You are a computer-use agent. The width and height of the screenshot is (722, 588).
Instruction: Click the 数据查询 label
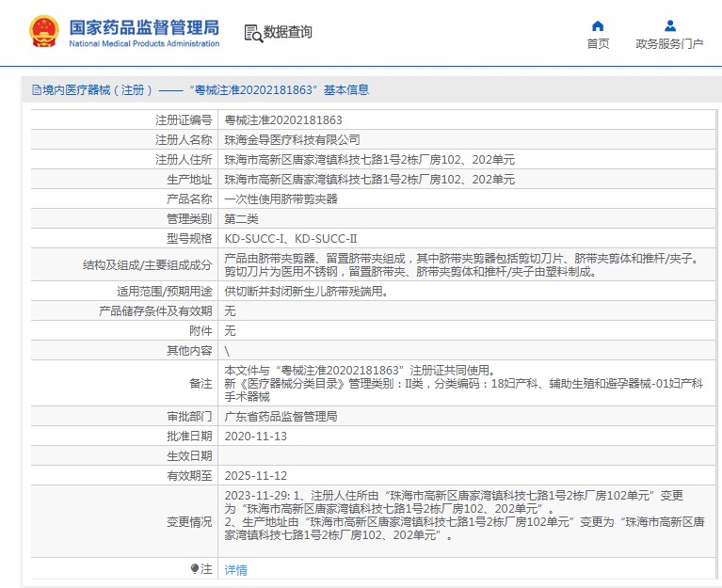(x=288, y=32)
